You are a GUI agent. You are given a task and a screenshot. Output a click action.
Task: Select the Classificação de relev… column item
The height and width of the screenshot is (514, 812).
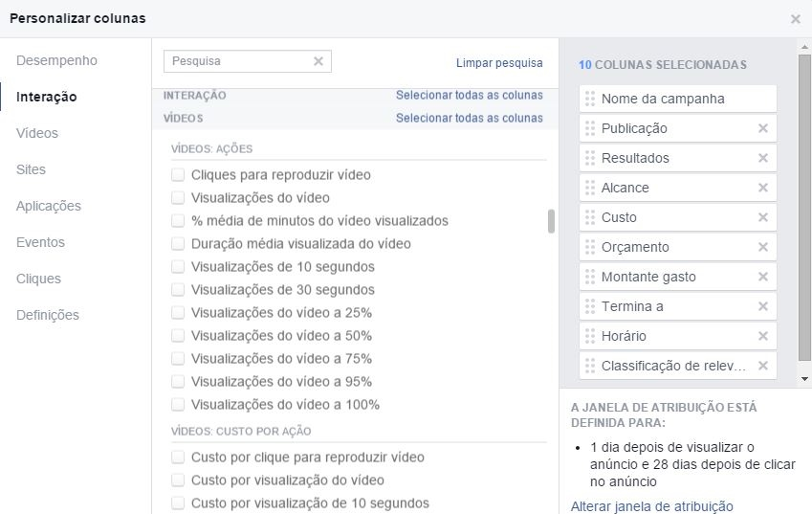(678, 366)
